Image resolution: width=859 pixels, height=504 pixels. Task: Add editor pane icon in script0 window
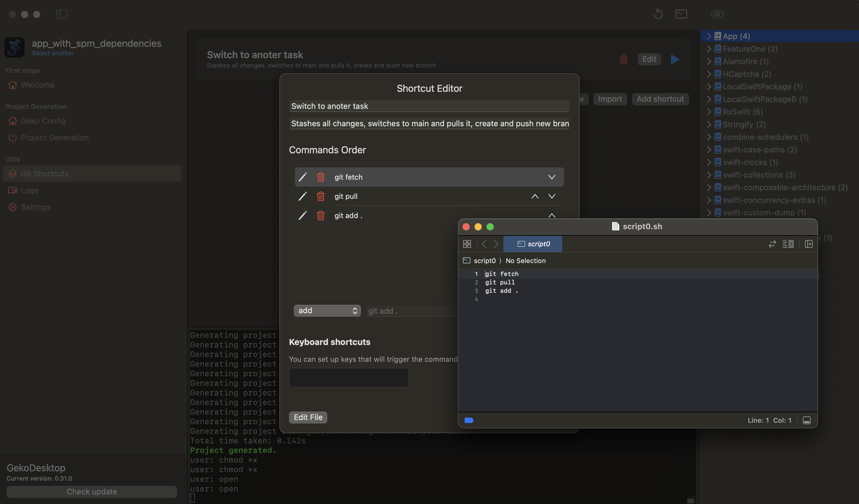(809, 244)
